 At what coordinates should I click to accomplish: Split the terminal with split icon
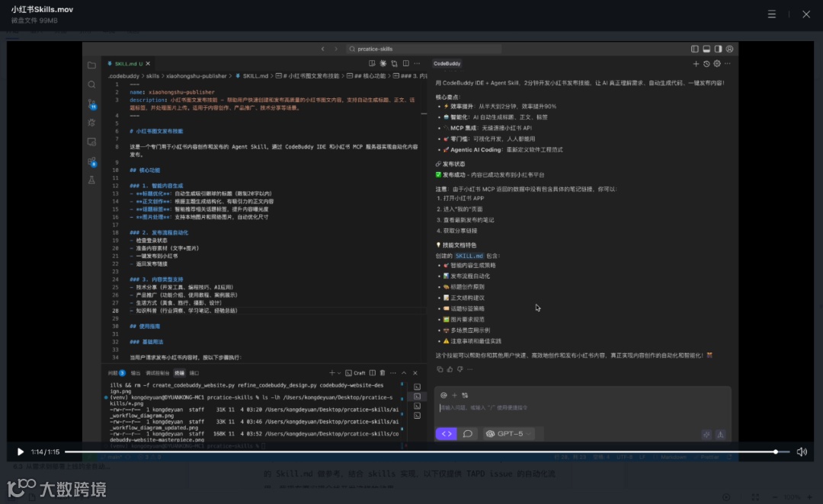[x=372, y=373]
